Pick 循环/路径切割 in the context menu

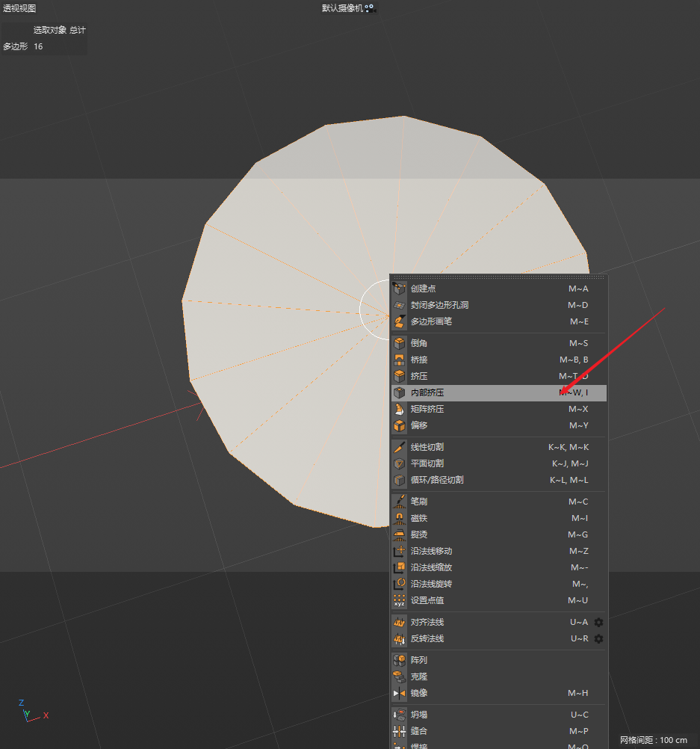click(x=437, y=480)
